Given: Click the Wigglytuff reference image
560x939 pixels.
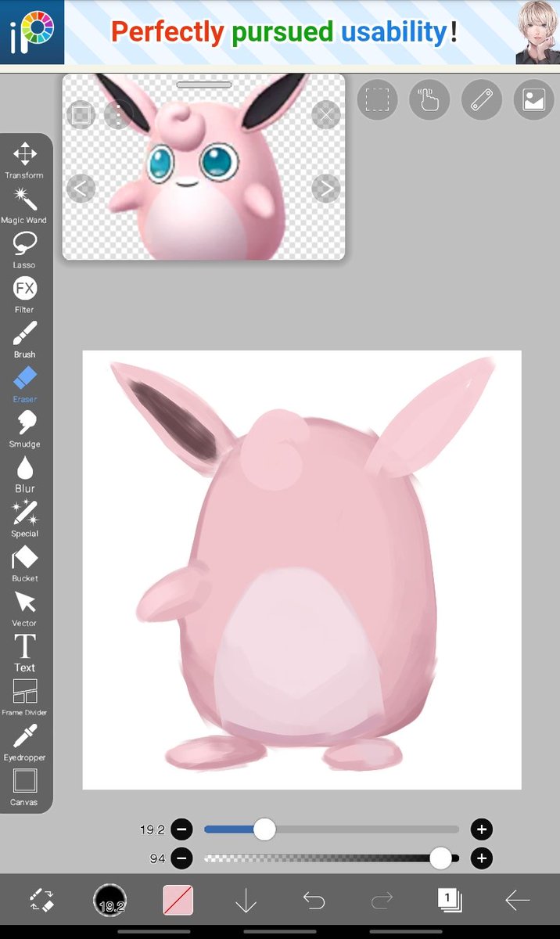Looking at the screenshot, I should click(x=203, y=167).
